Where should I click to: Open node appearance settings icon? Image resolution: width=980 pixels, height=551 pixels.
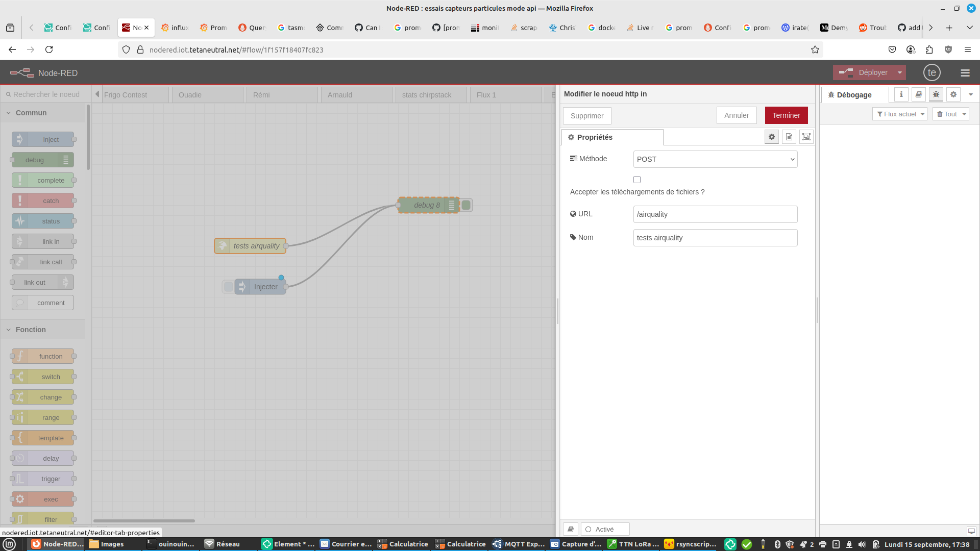(806, 137)
